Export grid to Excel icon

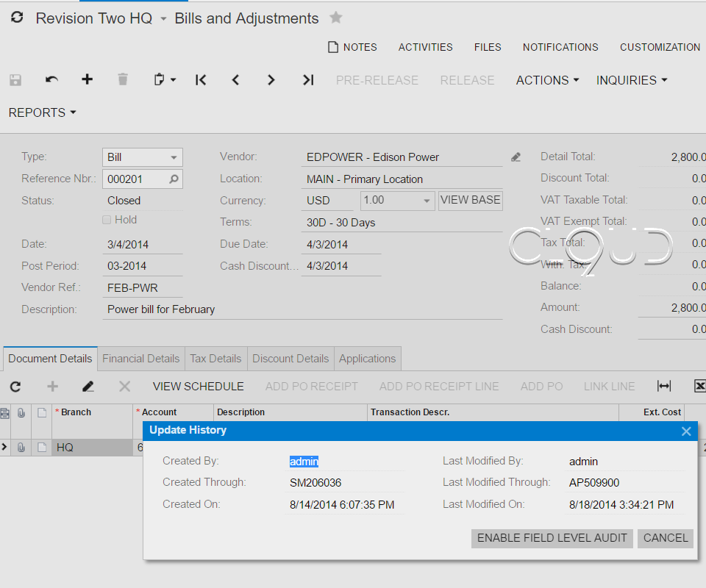(699, 386)
